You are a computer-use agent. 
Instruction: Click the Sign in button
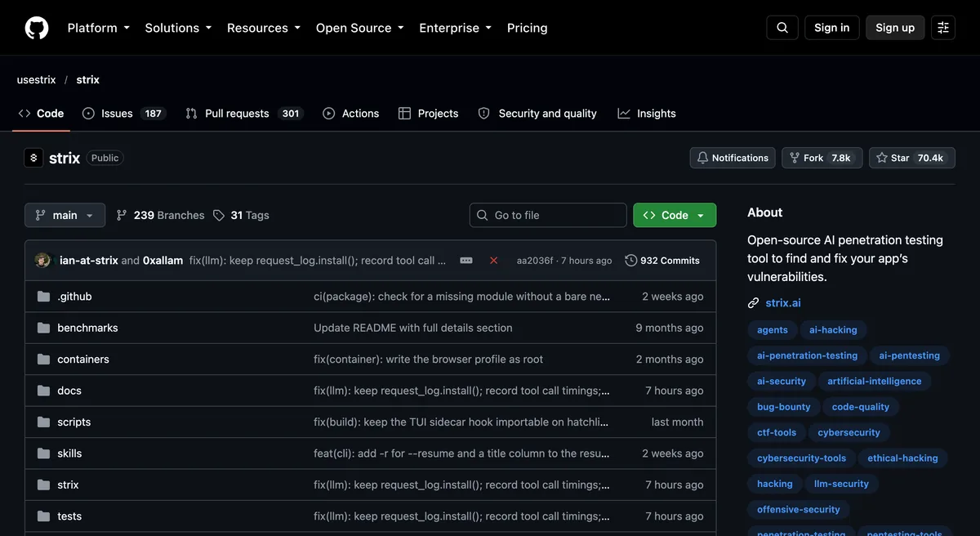click(832, 28)
